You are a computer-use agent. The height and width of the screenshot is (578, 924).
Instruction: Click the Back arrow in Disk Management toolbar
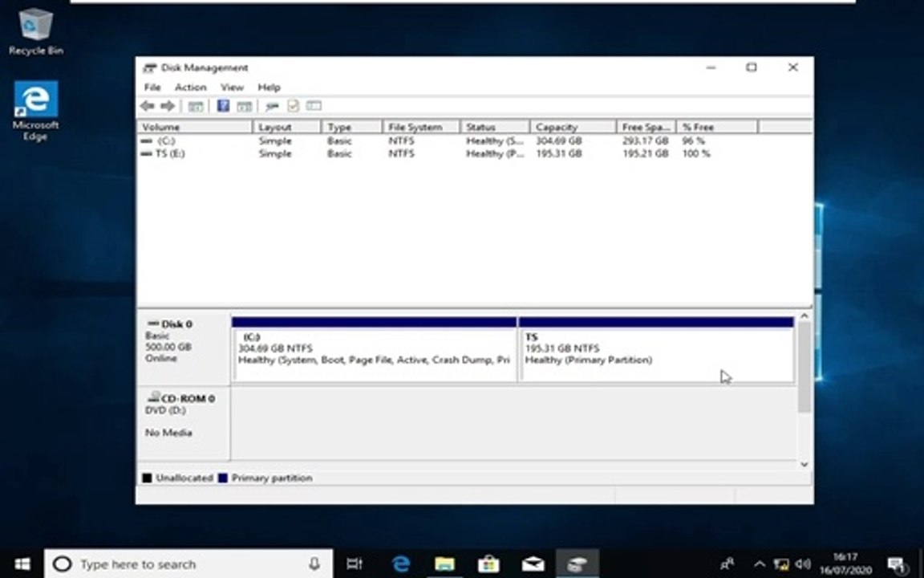148,106
